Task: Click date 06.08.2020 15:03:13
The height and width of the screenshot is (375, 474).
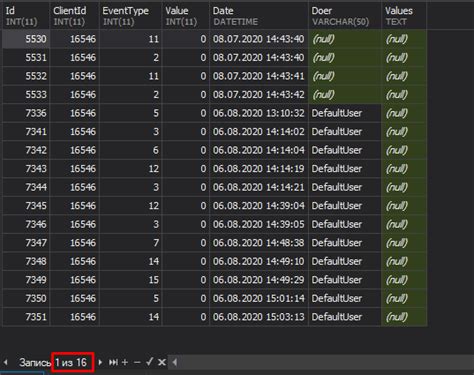Action: coord(259,317)
